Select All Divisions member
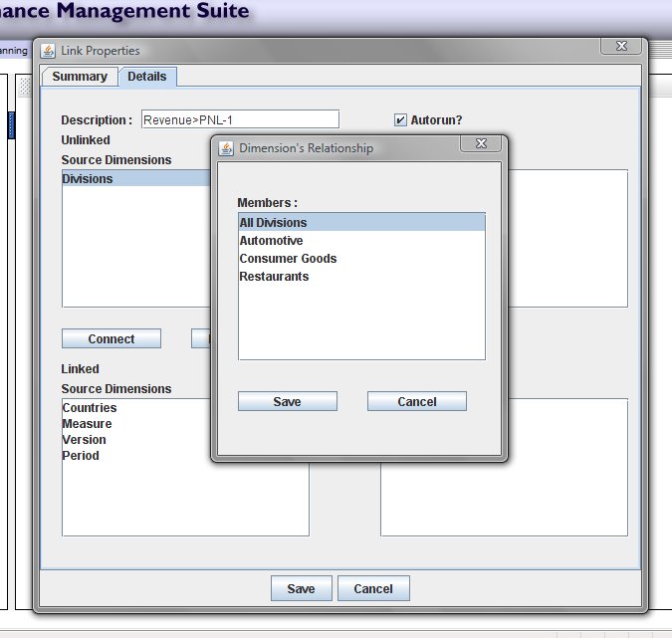The image size is (672, 638). [x=274, y=223]
